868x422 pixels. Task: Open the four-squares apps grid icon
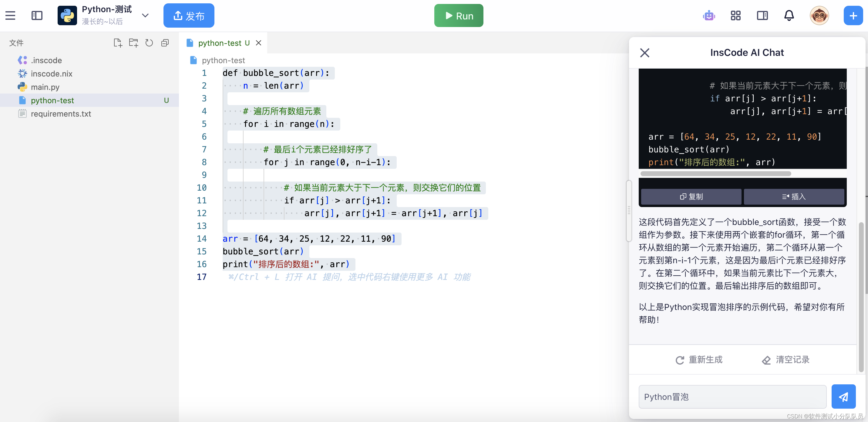coord(735,15)
